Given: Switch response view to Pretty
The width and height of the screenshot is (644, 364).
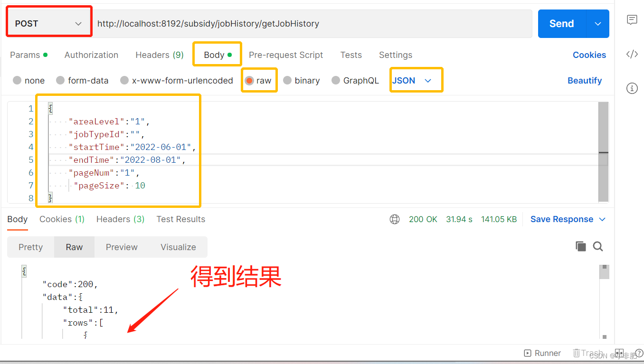Looking at the screenshot, I should click(30, 247).
